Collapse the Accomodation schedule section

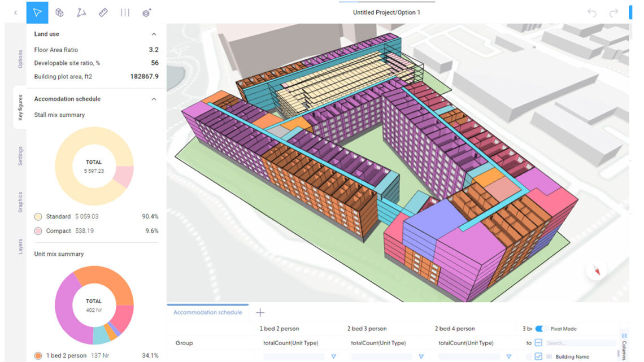tap(154, 98)
